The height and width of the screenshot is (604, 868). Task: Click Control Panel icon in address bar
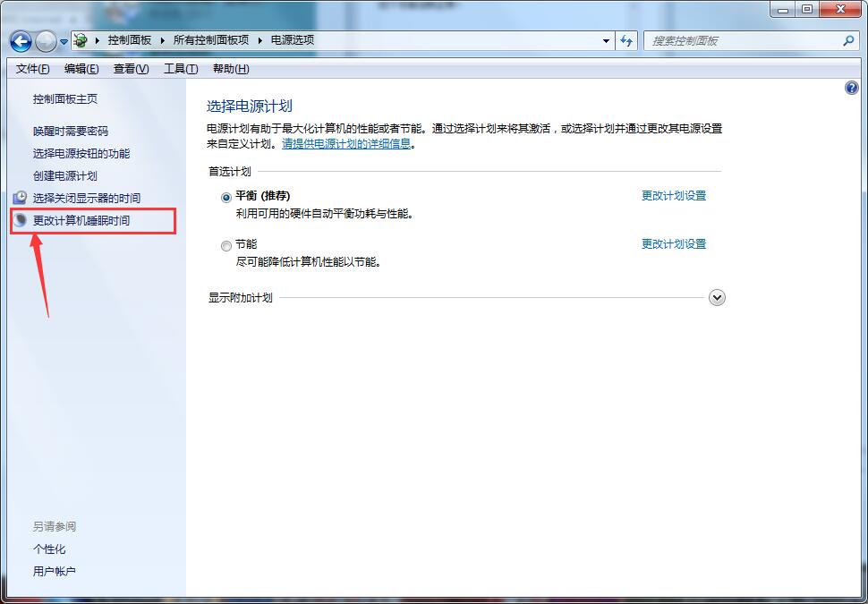tap(81, 40)
